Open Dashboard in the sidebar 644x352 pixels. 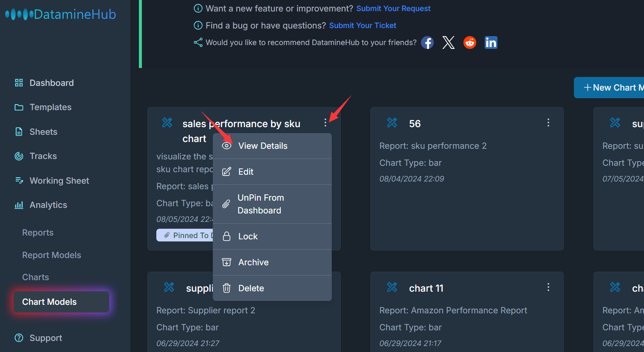(x=51, y=83)
